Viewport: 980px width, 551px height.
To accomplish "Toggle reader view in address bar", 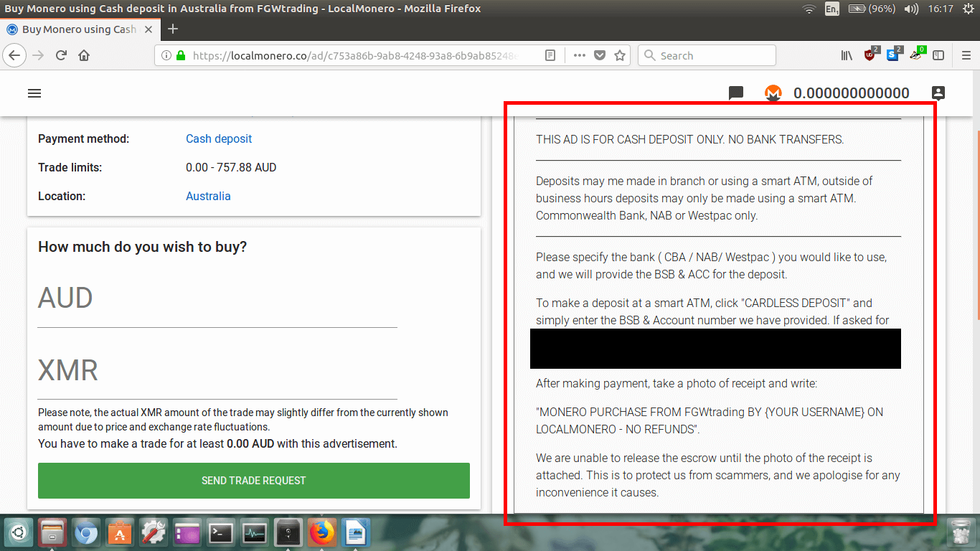I will pos(550,55).
